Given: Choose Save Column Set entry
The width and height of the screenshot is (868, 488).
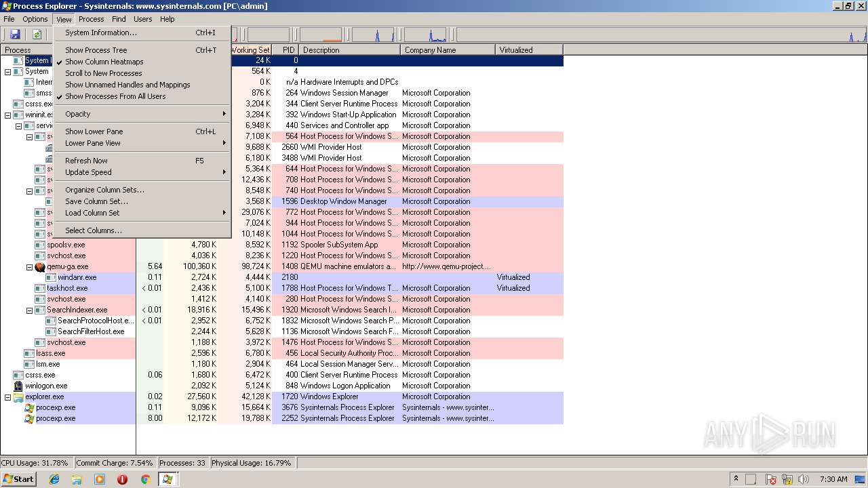Looking at the screenshot, I should coord(142,201).
